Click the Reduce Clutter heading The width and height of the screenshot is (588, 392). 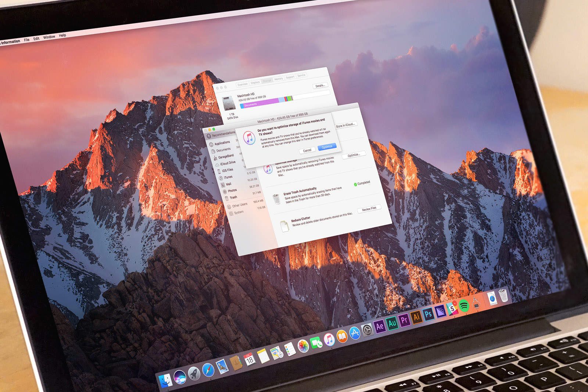[x=301, y=219]
